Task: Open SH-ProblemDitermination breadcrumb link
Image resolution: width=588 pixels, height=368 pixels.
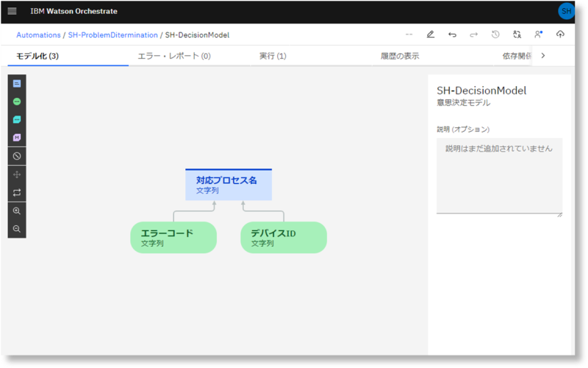Action: click(x=112, y=35)
